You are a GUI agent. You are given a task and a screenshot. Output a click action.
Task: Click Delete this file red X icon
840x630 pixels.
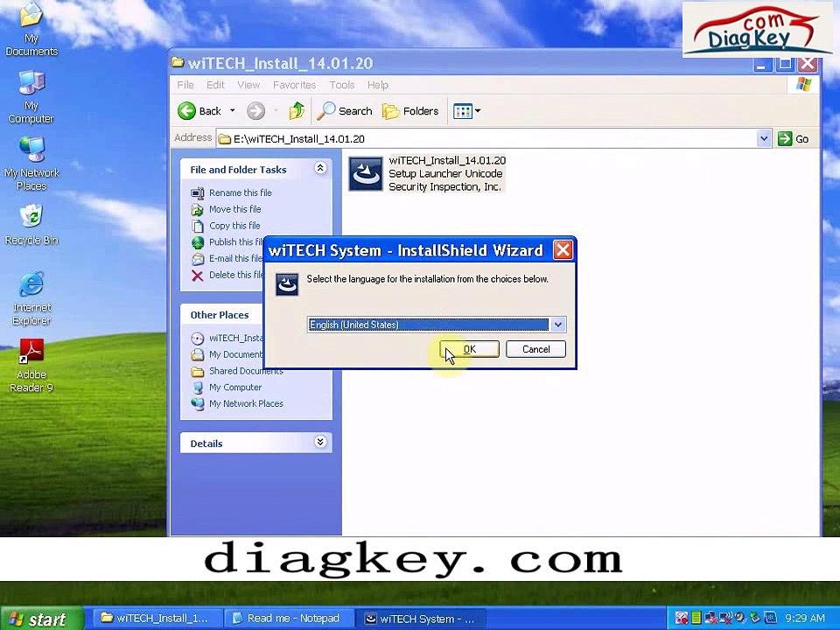(198, 276)
